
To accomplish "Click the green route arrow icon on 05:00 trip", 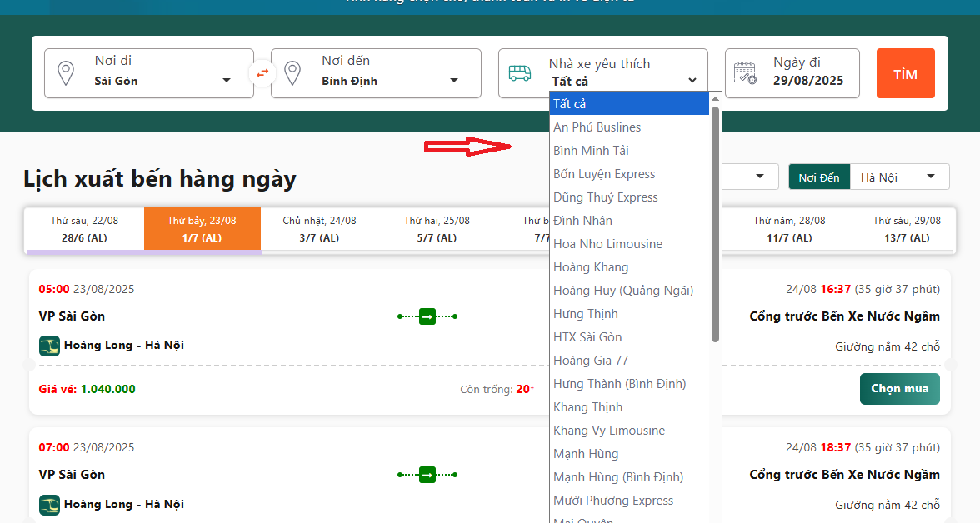I will click(427, 316).
